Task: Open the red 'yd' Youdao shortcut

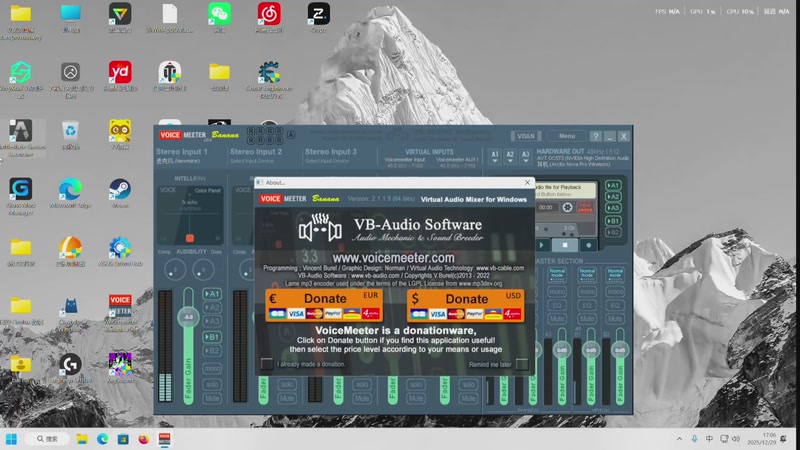Action: (120, 77)
